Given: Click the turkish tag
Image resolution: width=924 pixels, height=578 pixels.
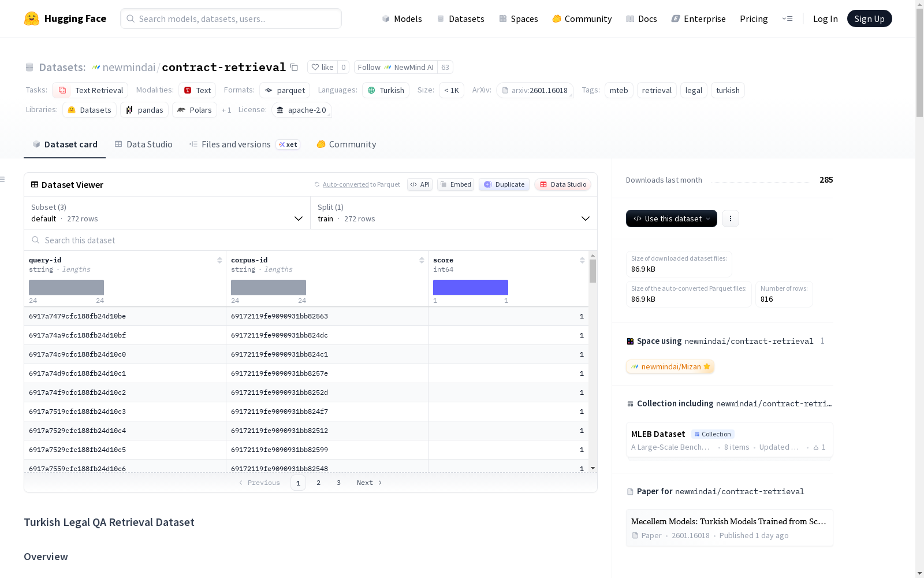Looking at the screenshot, I should [728, 90].
